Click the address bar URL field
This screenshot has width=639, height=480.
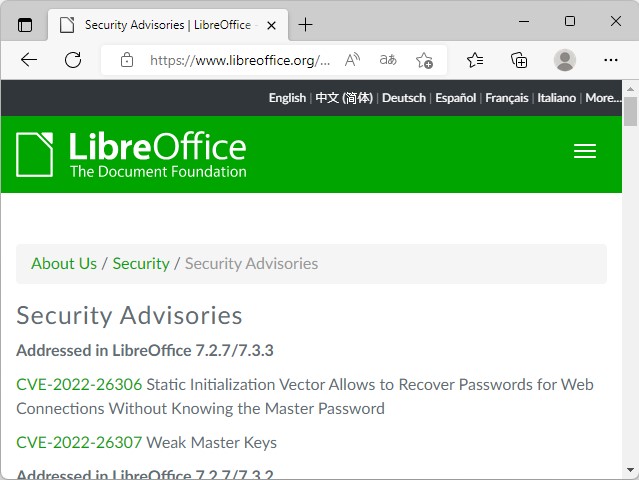240,60
